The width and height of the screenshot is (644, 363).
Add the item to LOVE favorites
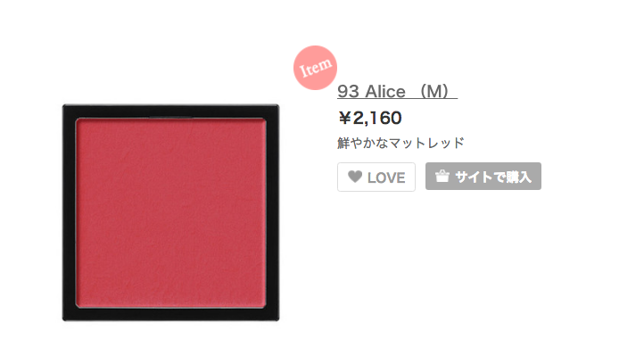coord(376,177)
